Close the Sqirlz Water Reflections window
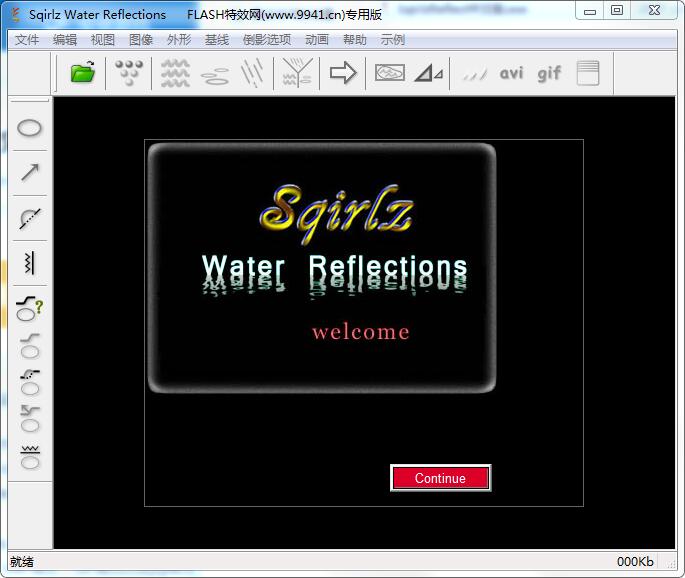 click(x=654, y=10)
